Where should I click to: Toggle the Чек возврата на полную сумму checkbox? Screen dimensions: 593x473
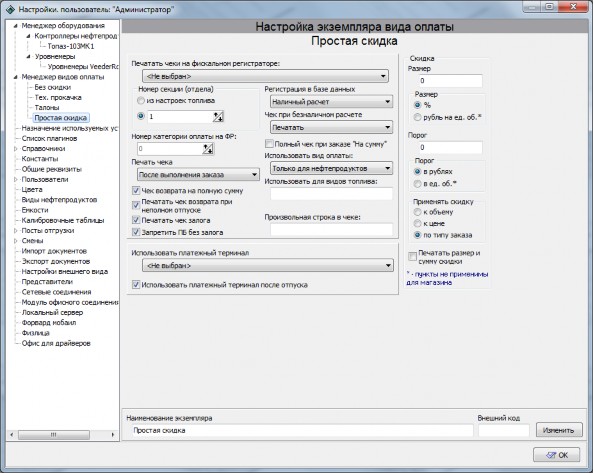coord(136,191)
